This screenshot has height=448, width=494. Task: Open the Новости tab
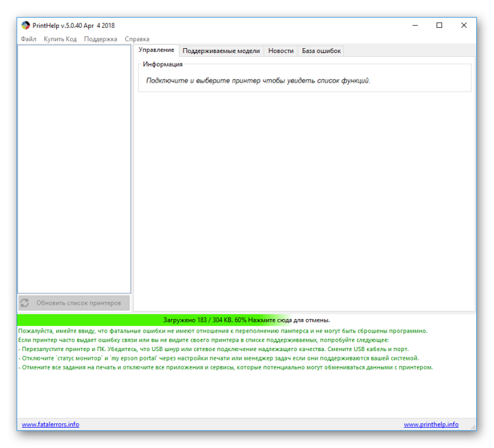coord(281,51)
